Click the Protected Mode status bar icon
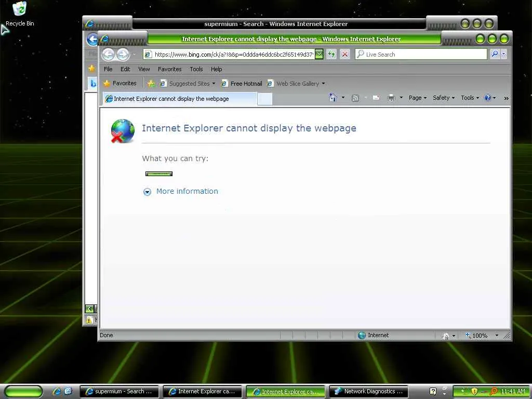The height and width of the screenshot is (399, 532). coord(445,336)
